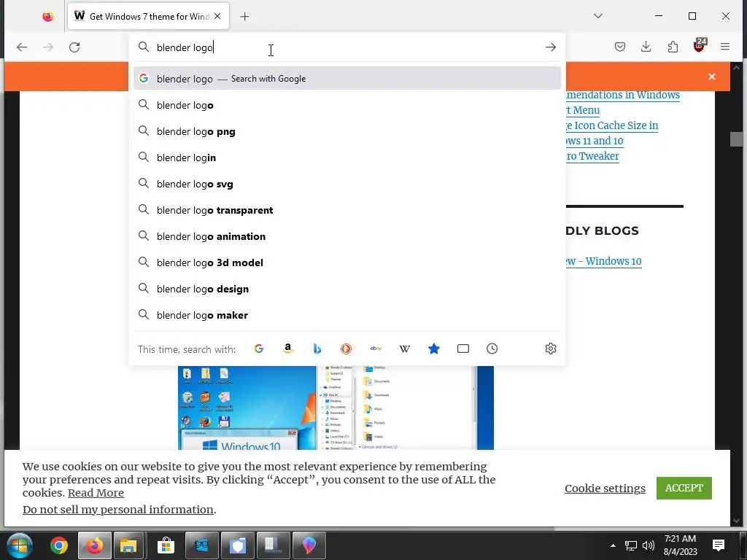Select suggestion 'blender logo 3d model'
Viewport: 747px width, 560px height.
pos(347,262)
